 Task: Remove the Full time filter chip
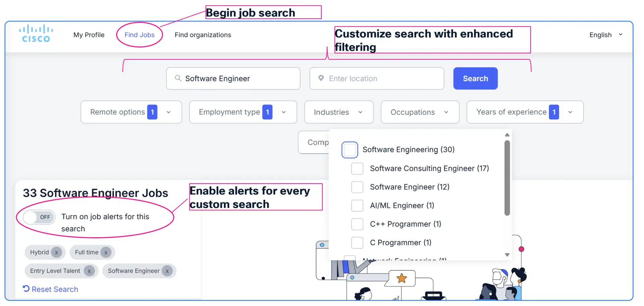point(106,252)
